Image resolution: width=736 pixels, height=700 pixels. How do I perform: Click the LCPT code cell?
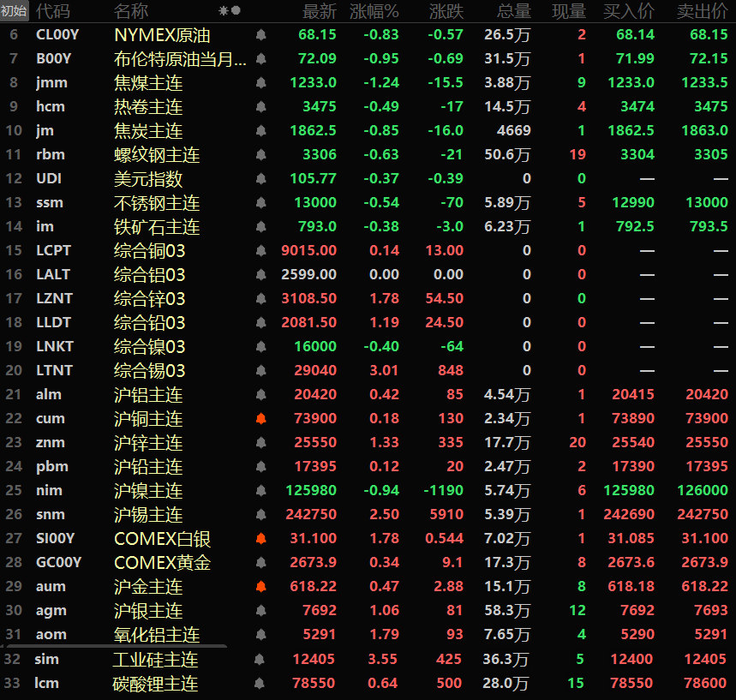click(53, 251)
